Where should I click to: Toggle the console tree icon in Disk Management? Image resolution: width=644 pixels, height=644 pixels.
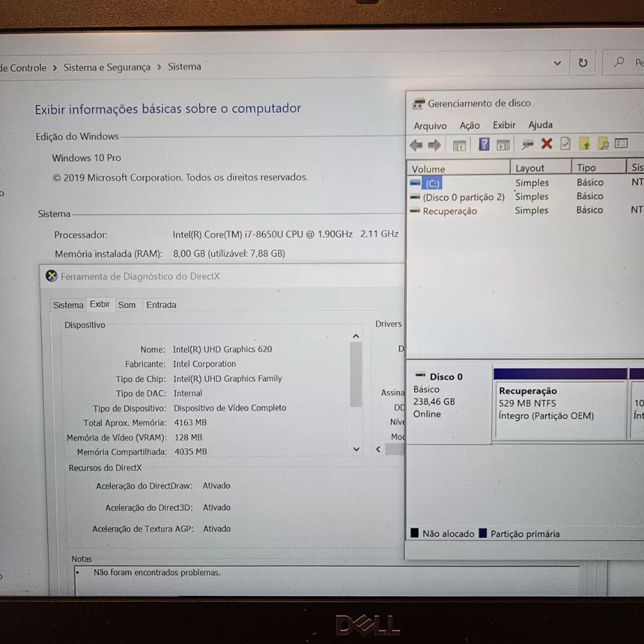pyautogui.click(x=457, y=144)
